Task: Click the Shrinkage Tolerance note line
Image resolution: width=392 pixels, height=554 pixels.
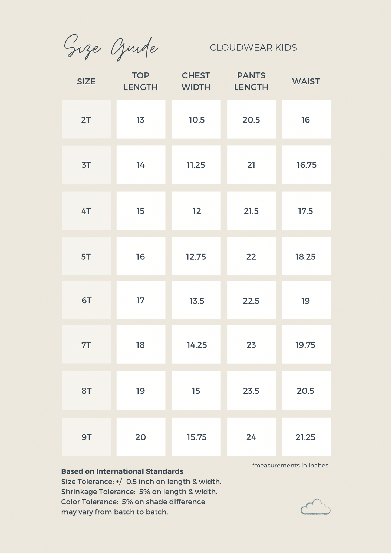Action: pyautogui.click(x=139, y=492)
